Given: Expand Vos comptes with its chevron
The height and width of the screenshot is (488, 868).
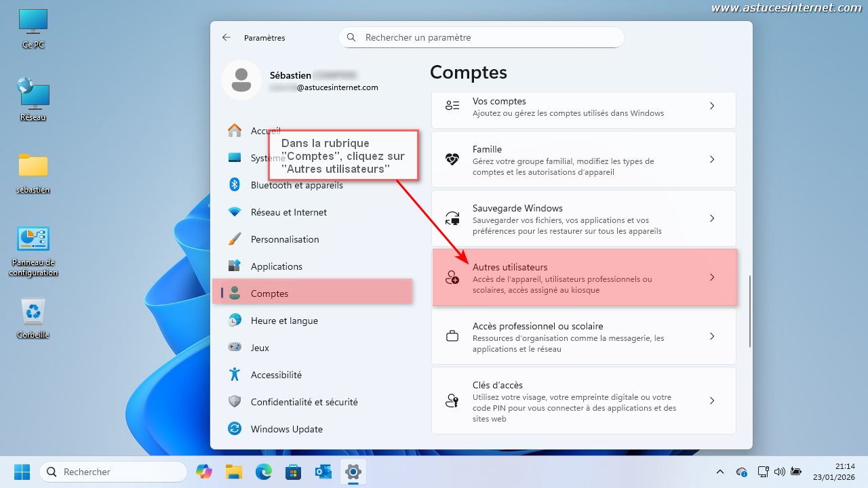Looking at the screenshot, I should pyautogui.click(x=712, y=106).
